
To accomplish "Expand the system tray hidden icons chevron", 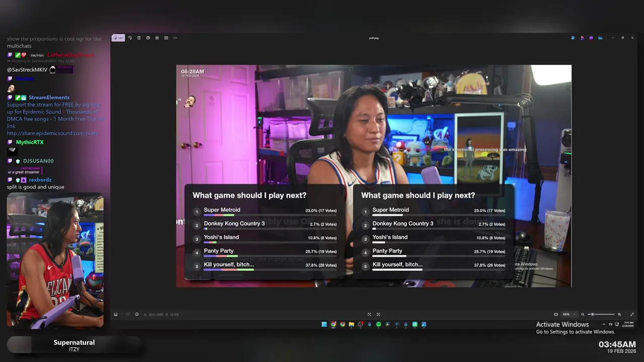I will click(604, 324).
